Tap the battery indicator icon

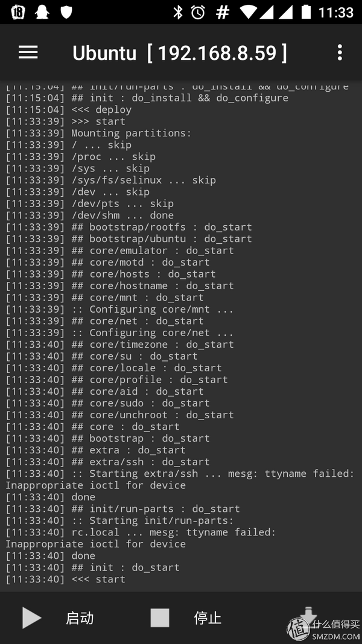coord(306,12)
